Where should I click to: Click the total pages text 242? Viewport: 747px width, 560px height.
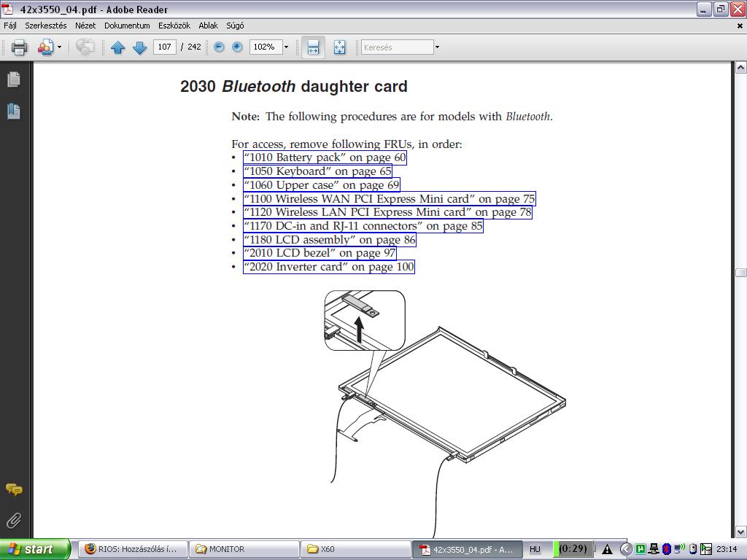(x=194, y=47)
